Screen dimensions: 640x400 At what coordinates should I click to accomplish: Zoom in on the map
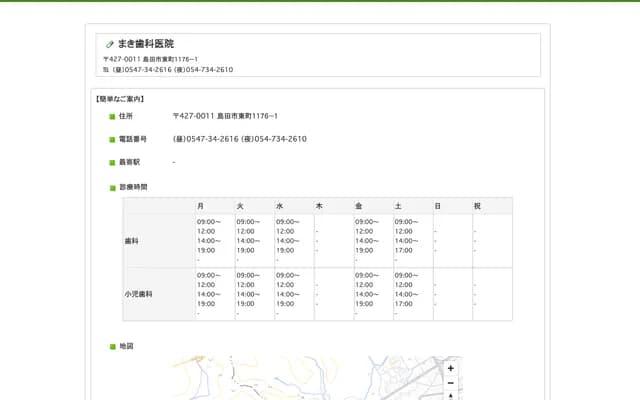(450, 368)
